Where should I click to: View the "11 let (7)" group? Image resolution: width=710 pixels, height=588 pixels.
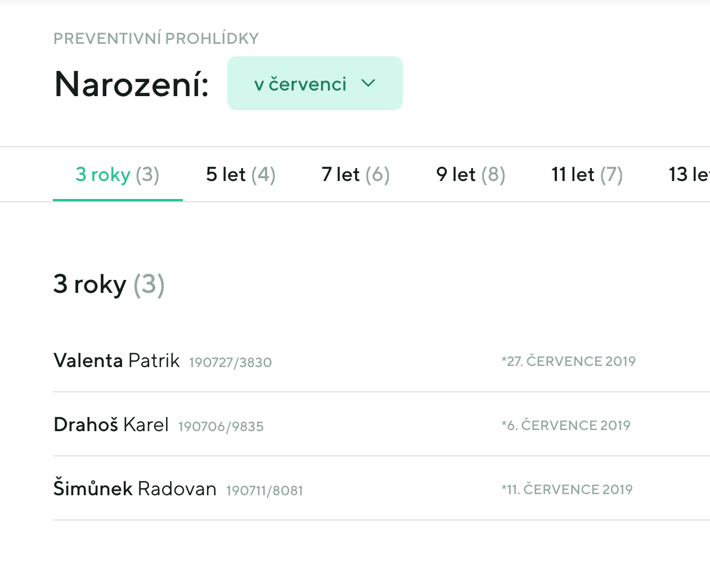coord(586,174)
